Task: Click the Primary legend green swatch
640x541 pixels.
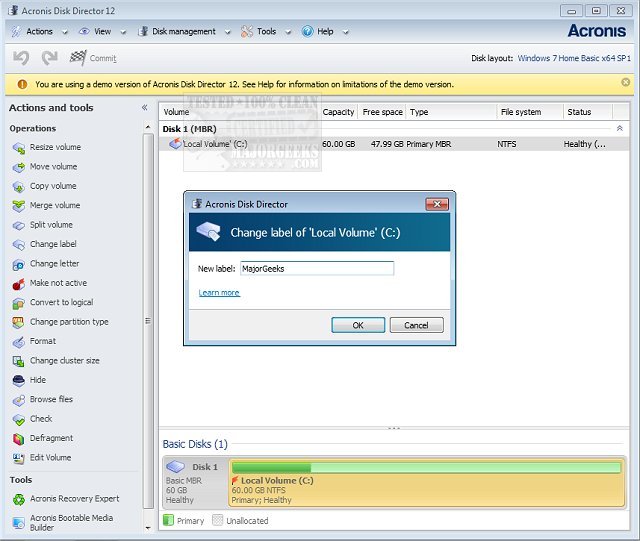Action: pyautogui.click(x=168, y=520)
